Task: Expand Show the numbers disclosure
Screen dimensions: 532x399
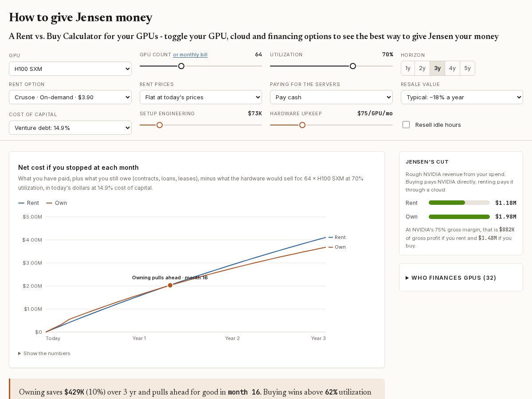Action: [44, 353]
